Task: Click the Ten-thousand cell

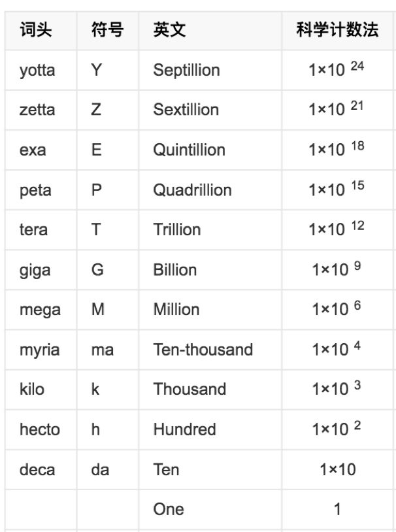Action: click(x=203, y=350)
